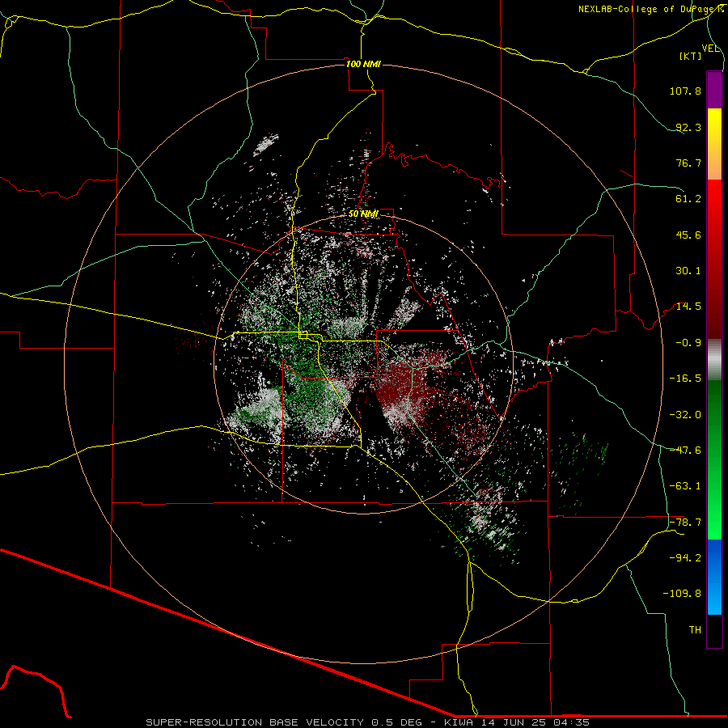This screenshot has width=728, height=728.
Task: Select the -0.9 velocity scale value
Action: click(688, 343)
